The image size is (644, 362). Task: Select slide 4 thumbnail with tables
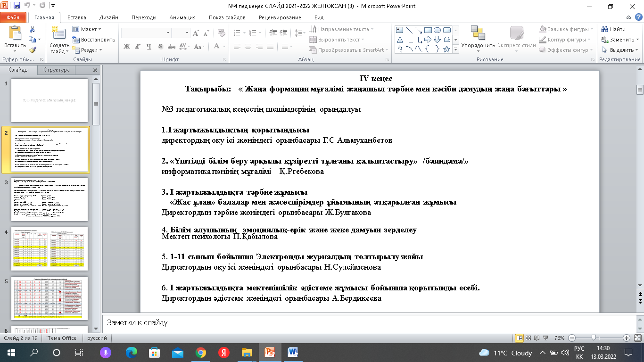(x=50, y=249)
